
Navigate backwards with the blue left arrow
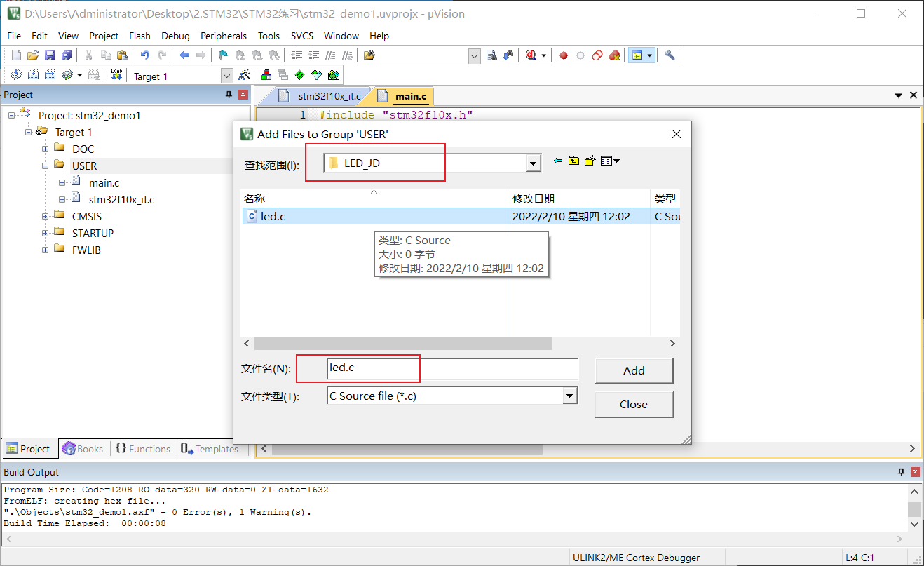pyautogui.click(x=184, y=55)
